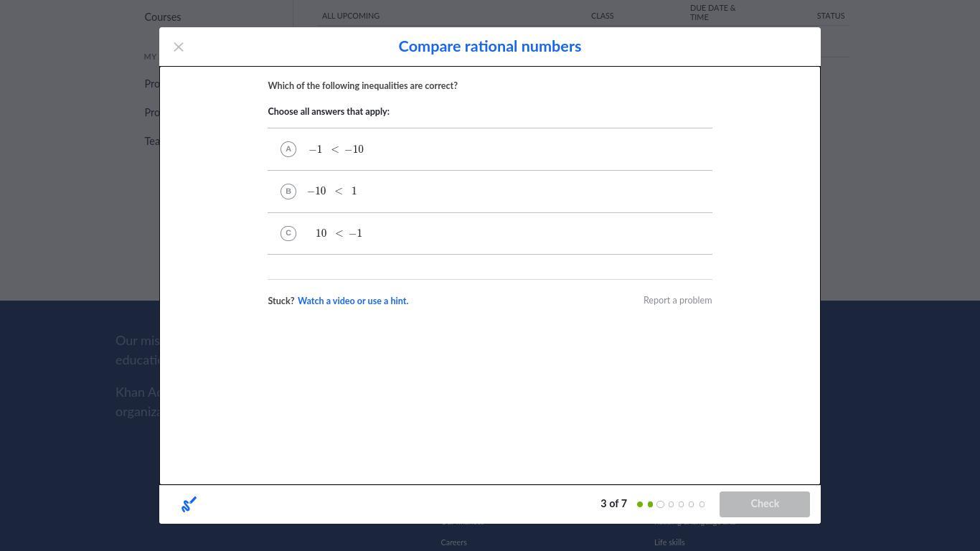Viewport: 980px width, 551px height.
Task: Click the STATUS column header
Action: point(831,16)
